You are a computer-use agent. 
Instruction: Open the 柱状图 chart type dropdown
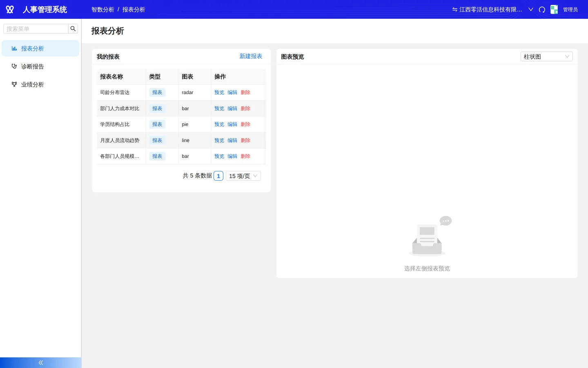click(x=546, y=56)
